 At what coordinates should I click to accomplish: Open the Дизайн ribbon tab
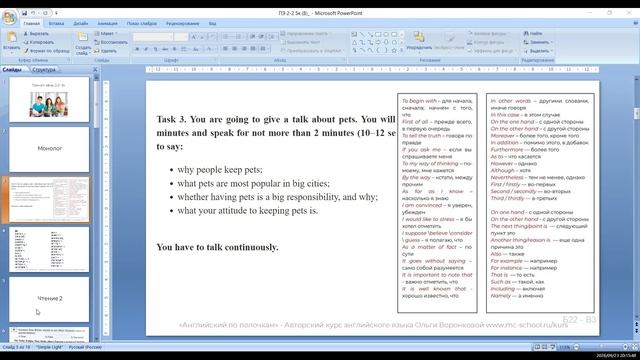[80, 24]
